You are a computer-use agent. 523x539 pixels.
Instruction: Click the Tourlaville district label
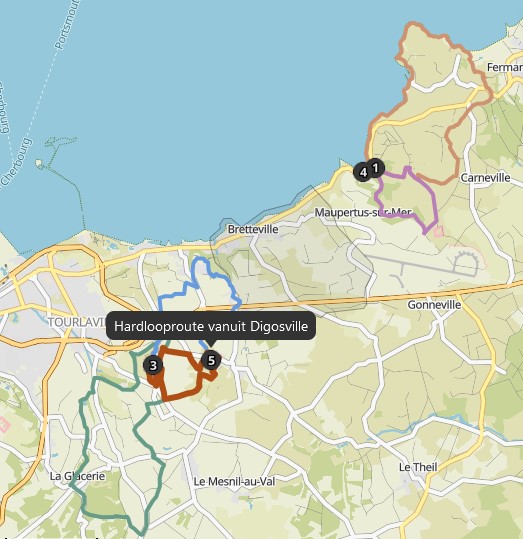click(77, 322)
